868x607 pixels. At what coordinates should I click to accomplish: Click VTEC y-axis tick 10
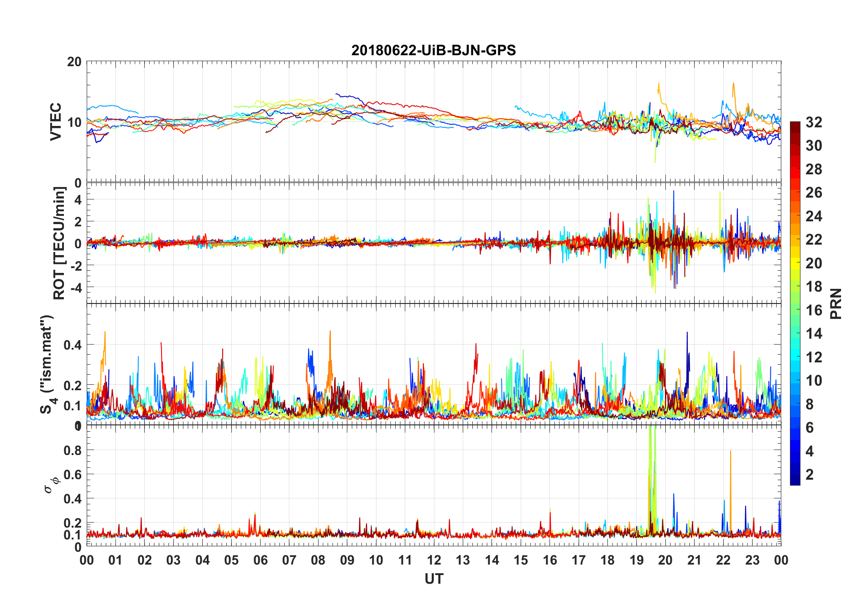[74, 122]
